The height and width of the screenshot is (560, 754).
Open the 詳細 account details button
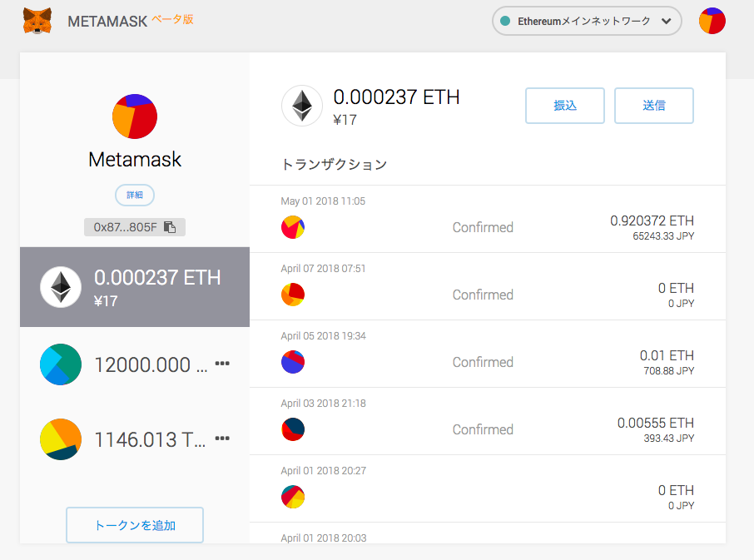click(x=135, y=195)
